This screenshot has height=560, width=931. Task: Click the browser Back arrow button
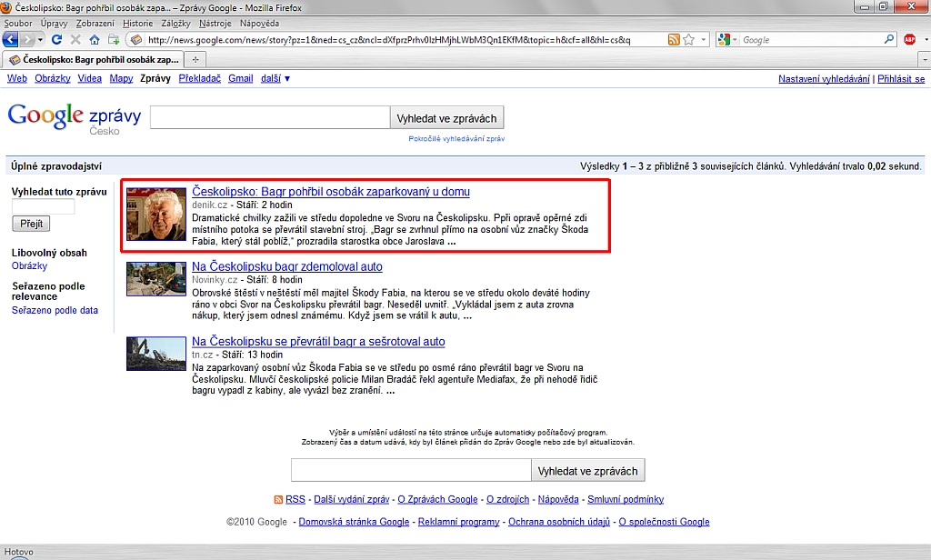click(12, 40)
